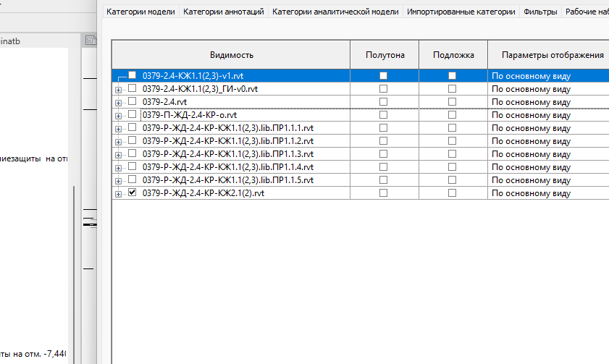Expand the 0379-П-ЖД-2.4-КР-о.rvt node
The width and height of the screenshot is (609, 364).
119,116
